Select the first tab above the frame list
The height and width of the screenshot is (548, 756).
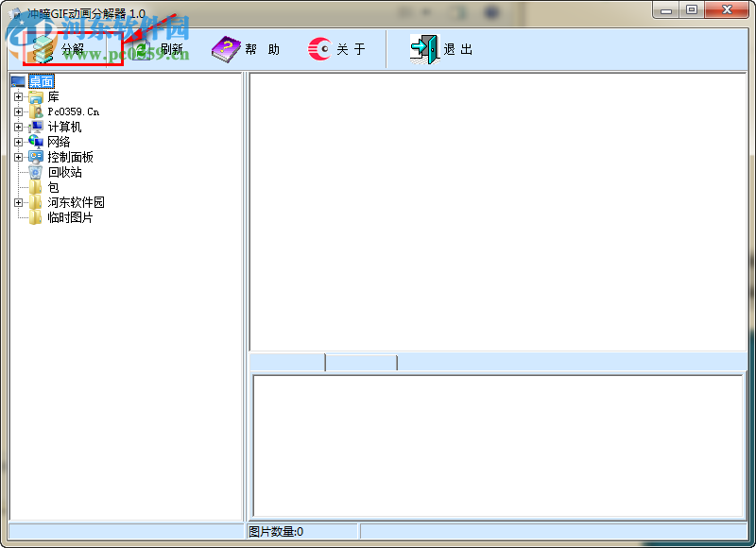pos(283,361)
